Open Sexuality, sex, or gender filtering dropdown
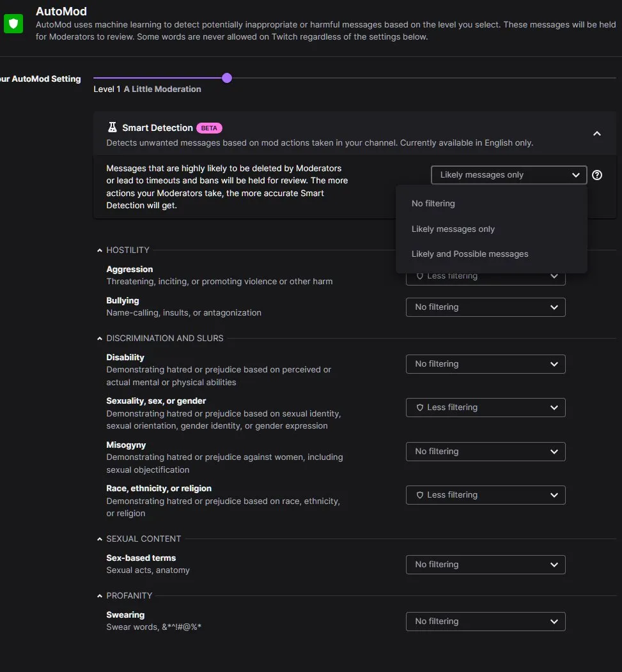Viewport: 622px width, 672px height. point(486,408)
